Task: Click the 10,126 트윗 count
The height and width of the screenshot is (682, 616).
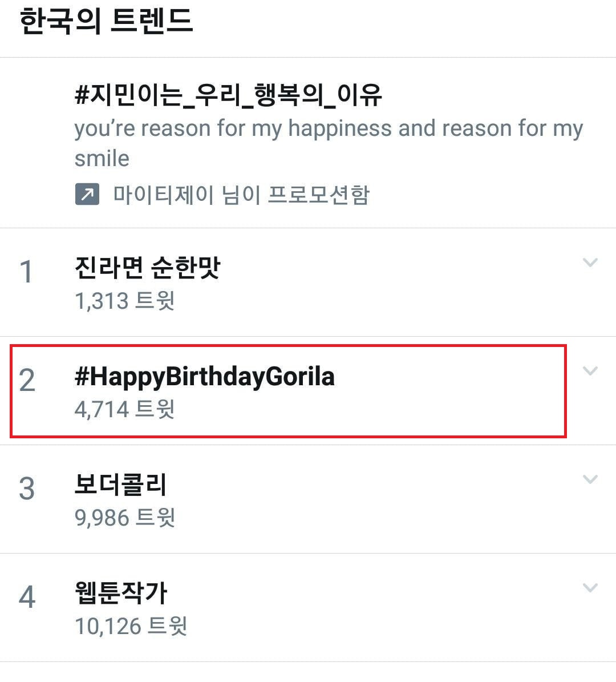Action: pyautogui.click(x=131, y=626)
